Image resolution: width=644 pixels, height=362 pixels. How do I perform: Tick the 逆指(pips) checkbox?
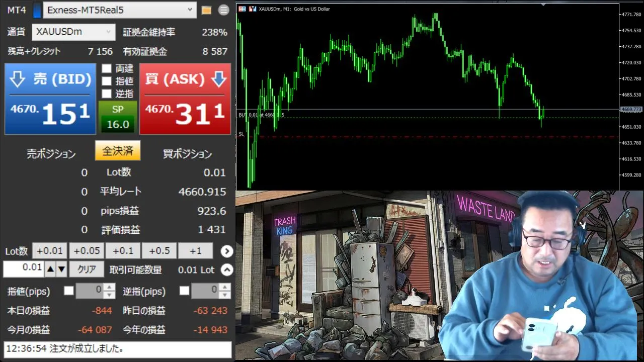pyautogui.click(x=185, y=291)
